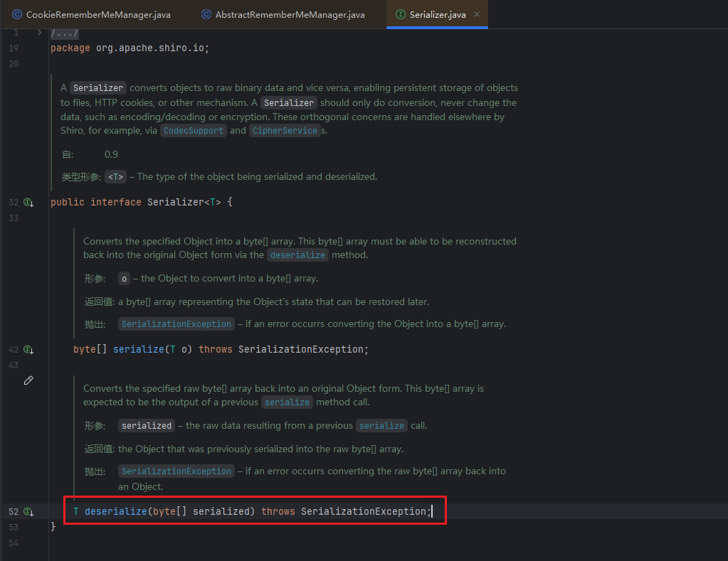The image size is (728, 561).
Task: Click the serialize link in the 形参 description
Action: (x=381, y=426)
